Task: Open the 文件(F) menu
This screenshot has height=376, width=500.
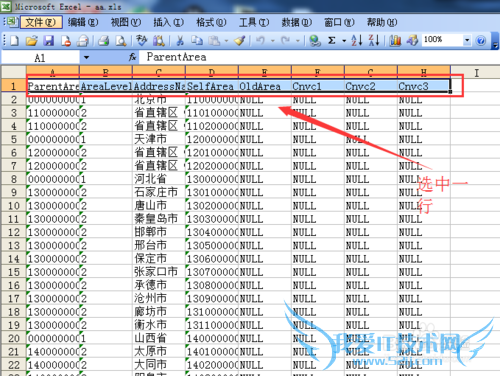Action: coord(41,22)
